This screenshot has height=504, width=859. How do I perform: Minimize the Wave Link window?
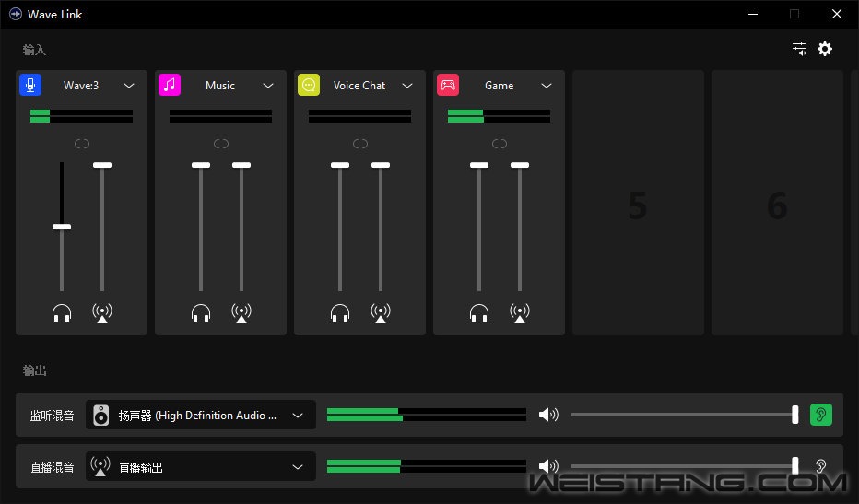click(x=753, y=14)
